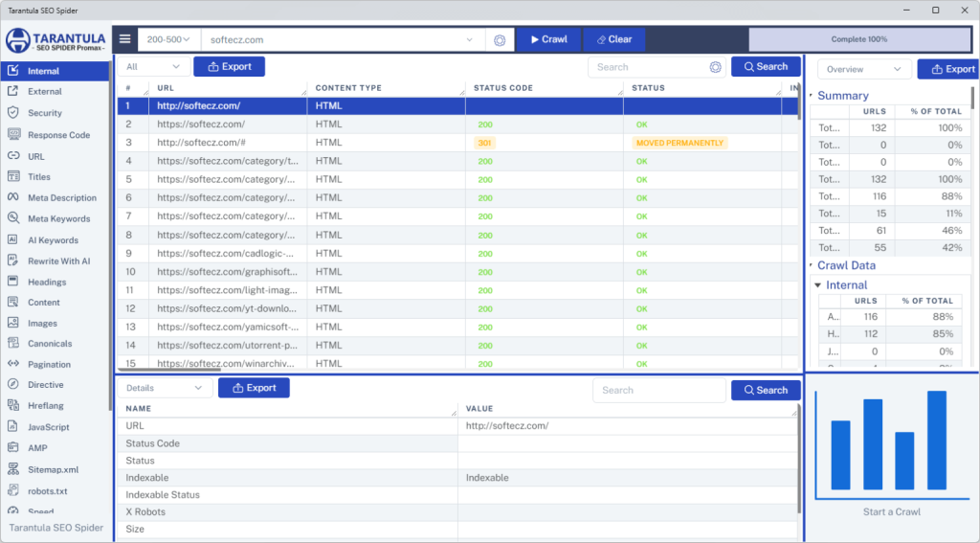Switch to the Sitemap.xml section

click(54, 470)
